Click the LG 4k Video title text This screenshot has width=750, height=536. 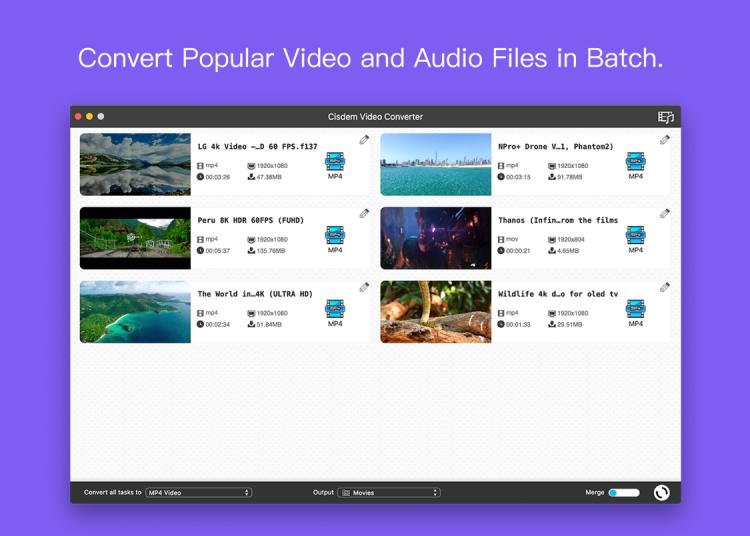point(257,146)
